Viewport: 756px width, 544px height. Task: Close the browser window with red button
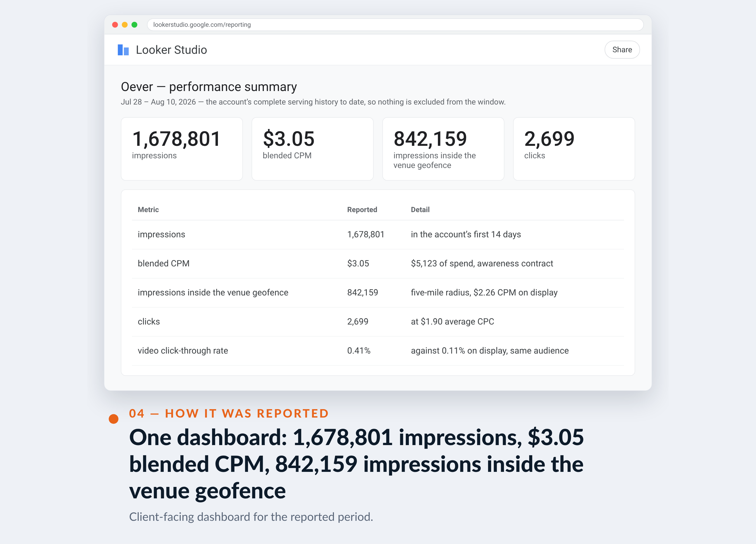click(x=115, y=25)
